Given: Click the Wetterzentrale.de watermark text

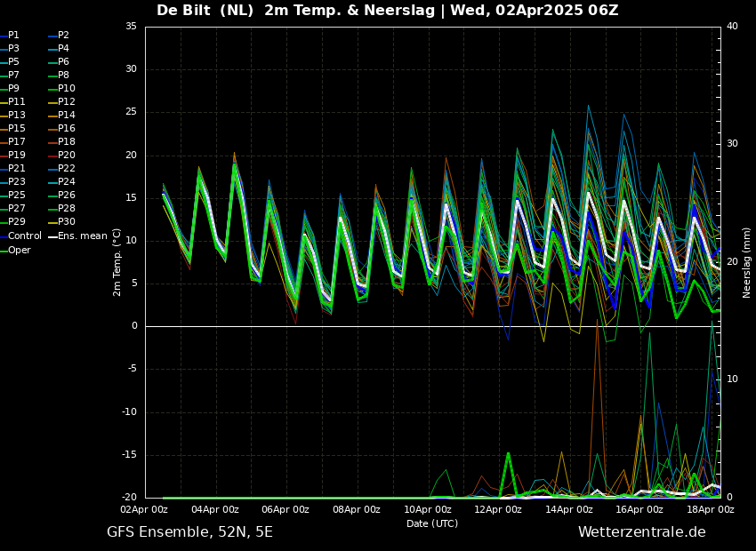Looking at the screenshot, I should click(x=641, y=532).
